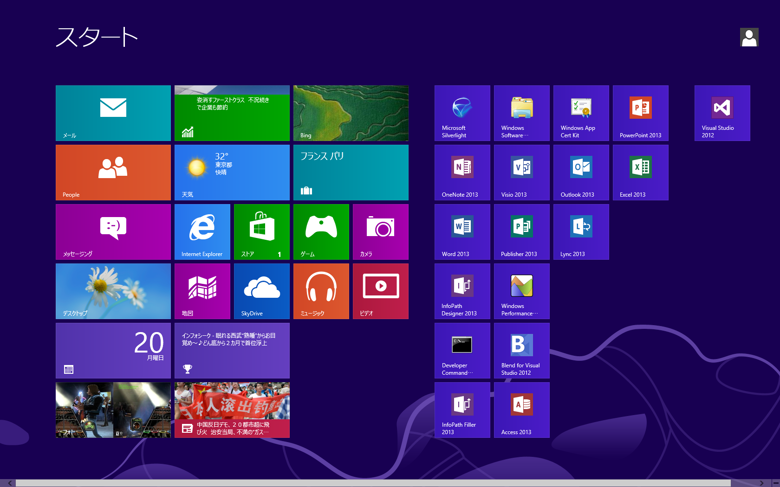Image resolution: width=780 pixels, height=487 pixels.
Task: Open the Windows Software tile
Action: 522,113
